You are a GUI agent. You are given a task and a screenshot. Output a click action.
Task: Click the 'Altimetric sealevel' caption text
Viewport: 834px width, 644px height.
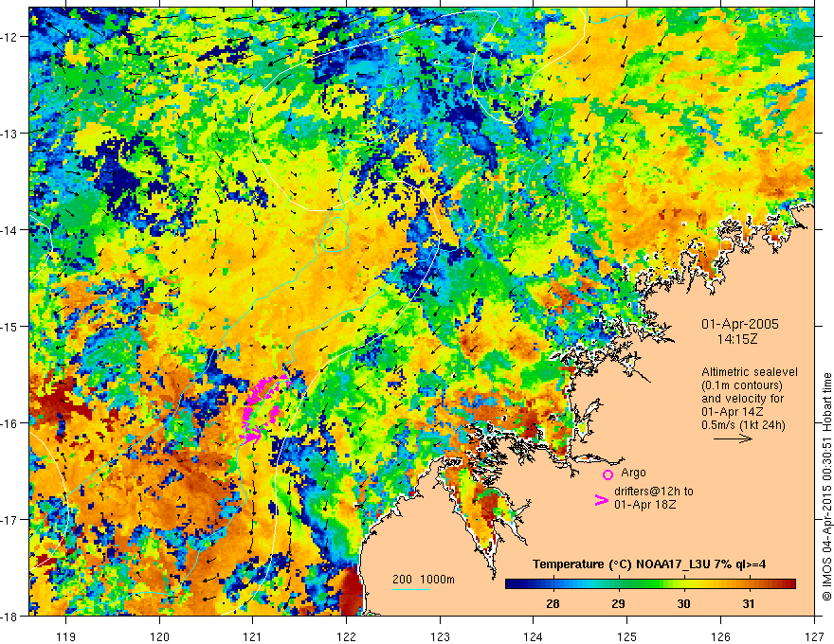coord(750,372)
